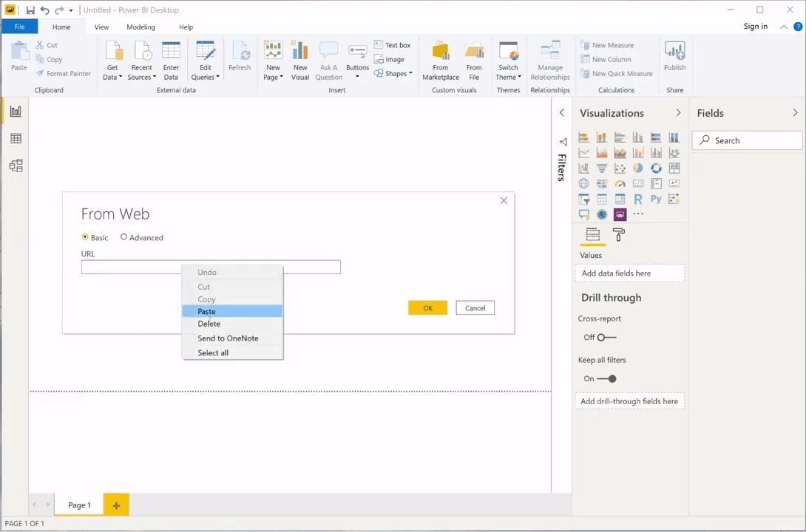Image resolution: width=806 pixels, height=532 pixels.
Task: Select the Python visual icon
Action: [656, 199]
